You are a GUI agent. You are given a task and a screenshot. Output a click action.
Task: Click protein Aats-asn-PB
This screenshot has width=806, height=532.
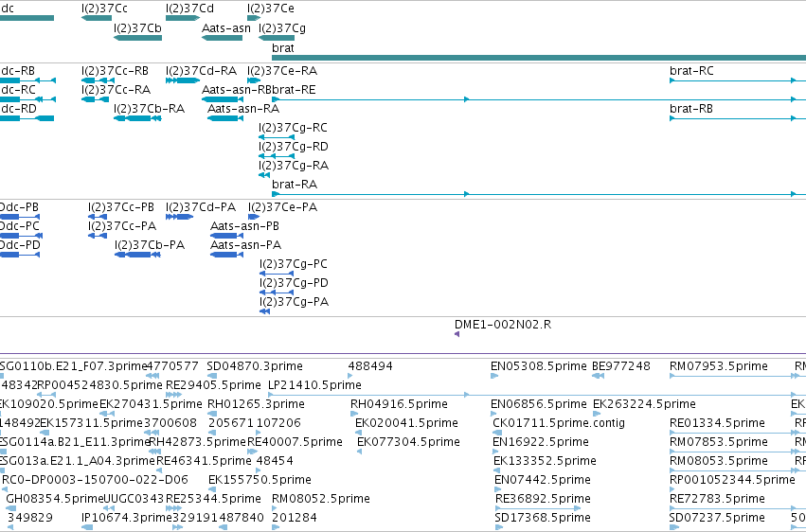coord(226,236)
